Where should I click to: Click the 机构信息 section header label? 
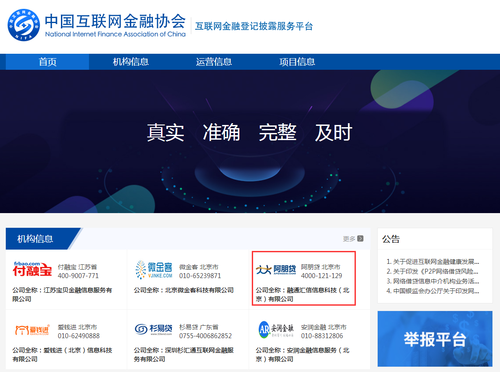(x=35, y=239)
